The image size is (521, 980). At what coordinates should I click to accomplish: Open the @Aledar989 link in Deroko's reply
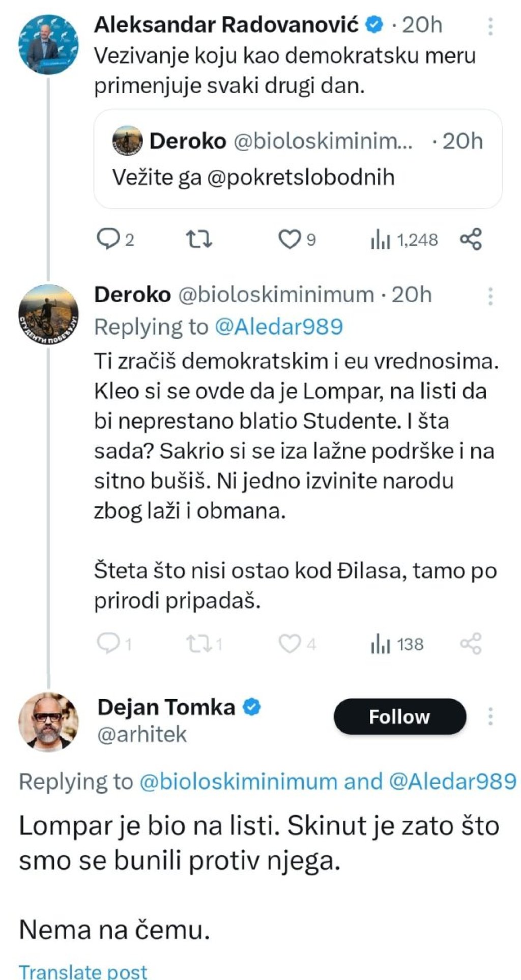pos(279,327)
